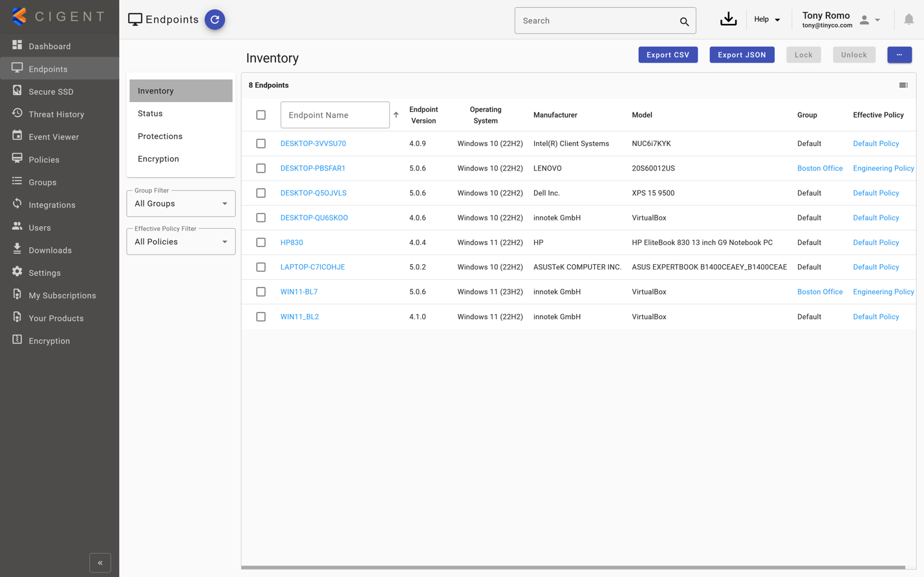Click the user avatar icon
924x577 pixels.
point(865,19)
